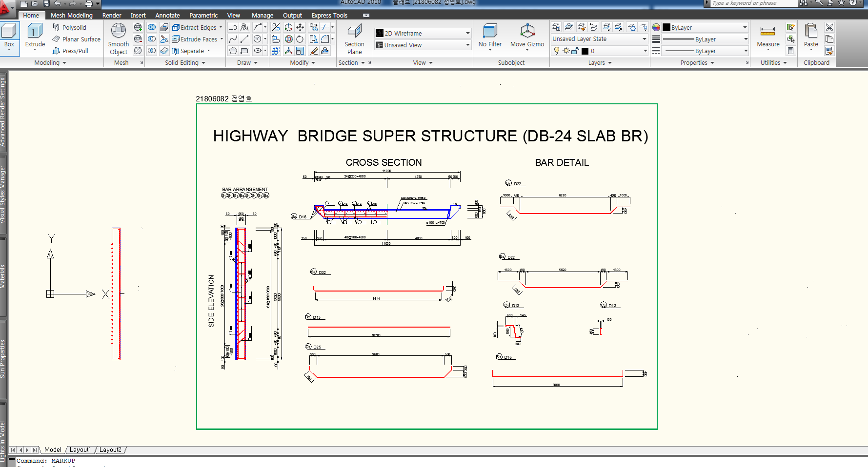Open the Insert ribbon tab
This screenshot has height=467, width=868.
138,15
